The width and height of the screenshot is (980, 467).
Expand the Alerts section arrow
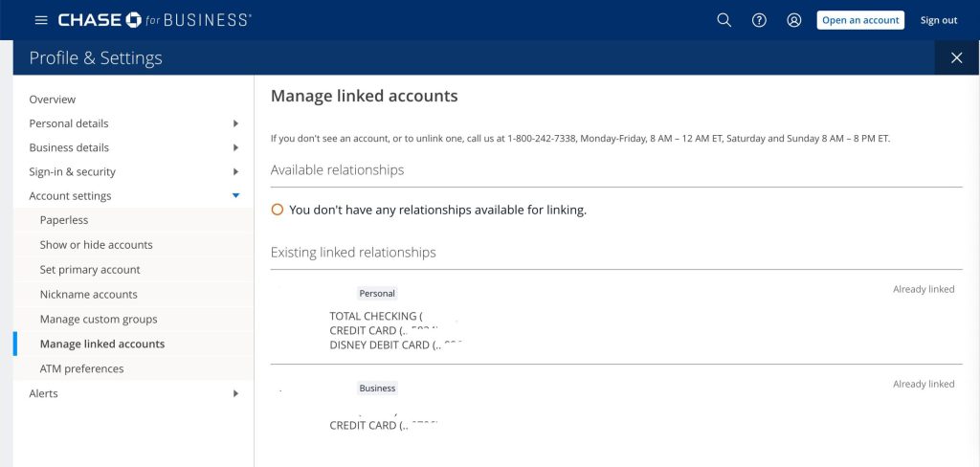tap(235, 393)
